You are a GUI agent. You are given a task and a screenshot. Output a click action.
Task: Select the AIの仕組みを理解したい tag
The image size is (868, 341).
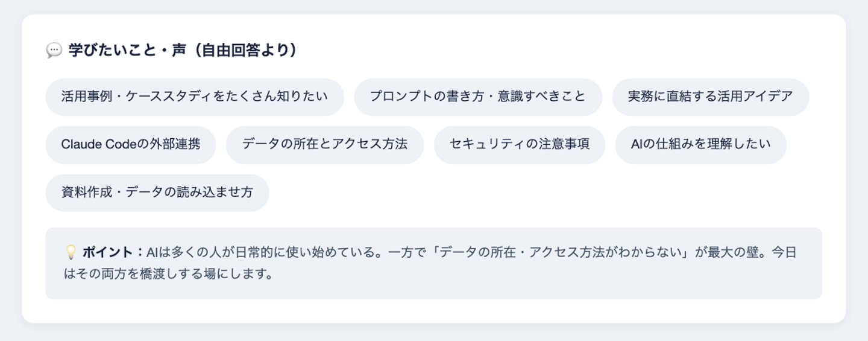click(x=700, y=144)
